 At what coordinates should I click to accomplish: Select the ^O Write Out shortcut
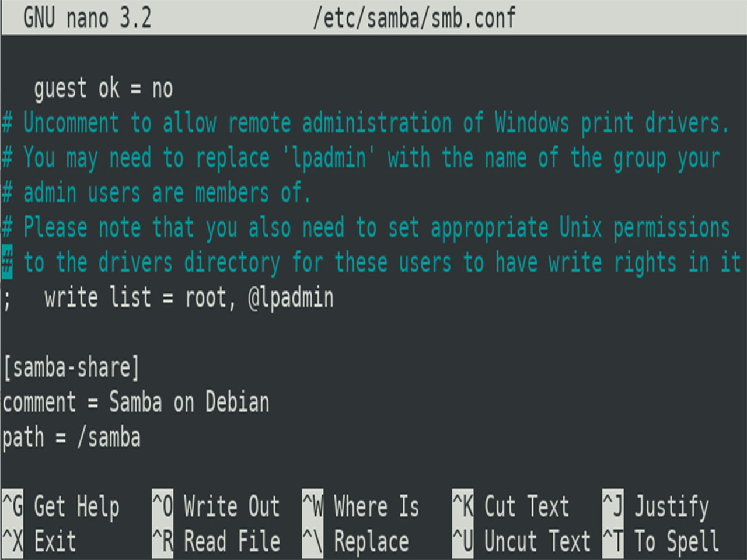click(x=216, y=506)
